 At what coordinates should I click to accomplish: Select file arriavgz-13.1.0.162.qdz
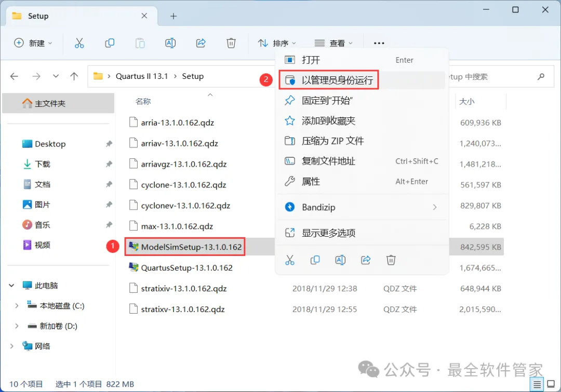coord(183,164)
